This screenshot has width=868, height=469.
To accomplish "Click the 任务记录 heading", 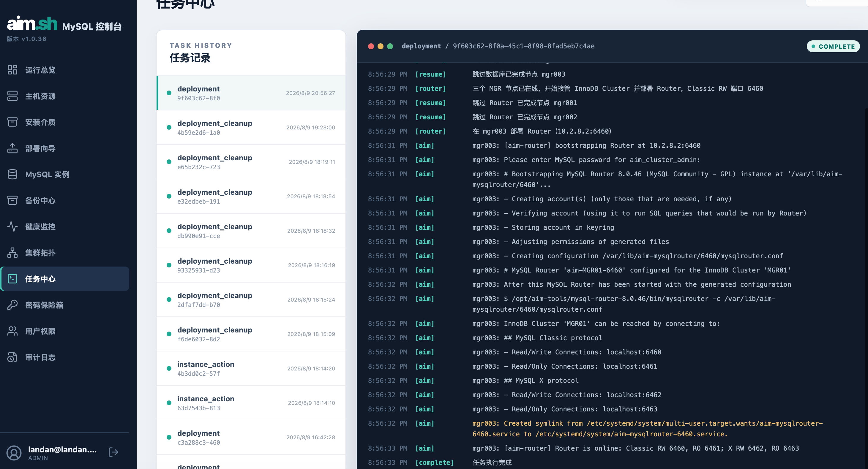I will [x=190, y=58].
